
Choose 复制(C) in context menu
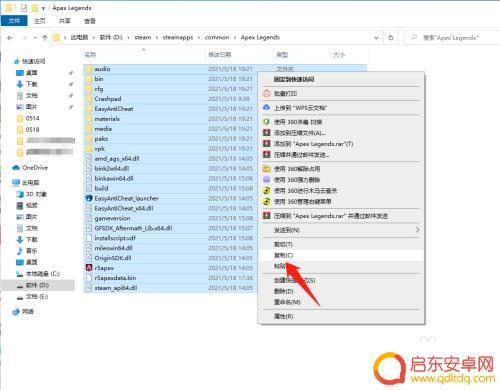click(341, 255)
